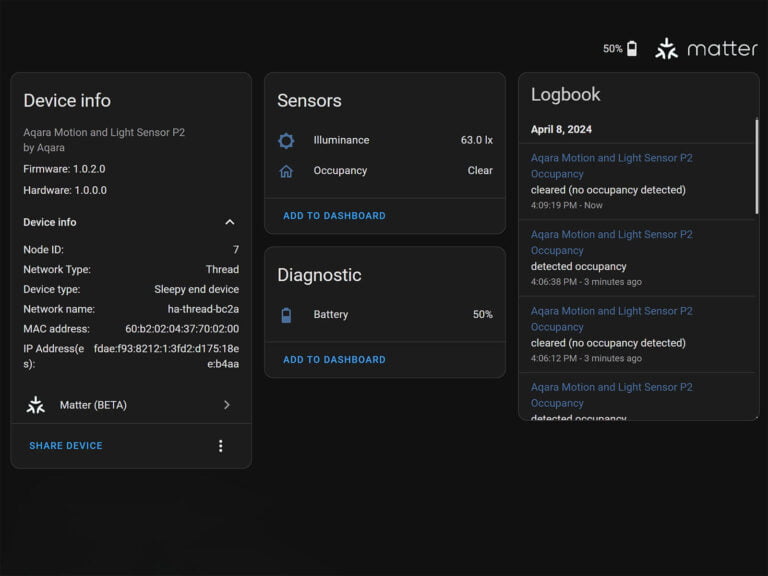Open the three-dot device menu
Screen dimensions: 768x576
coord(221,446)
